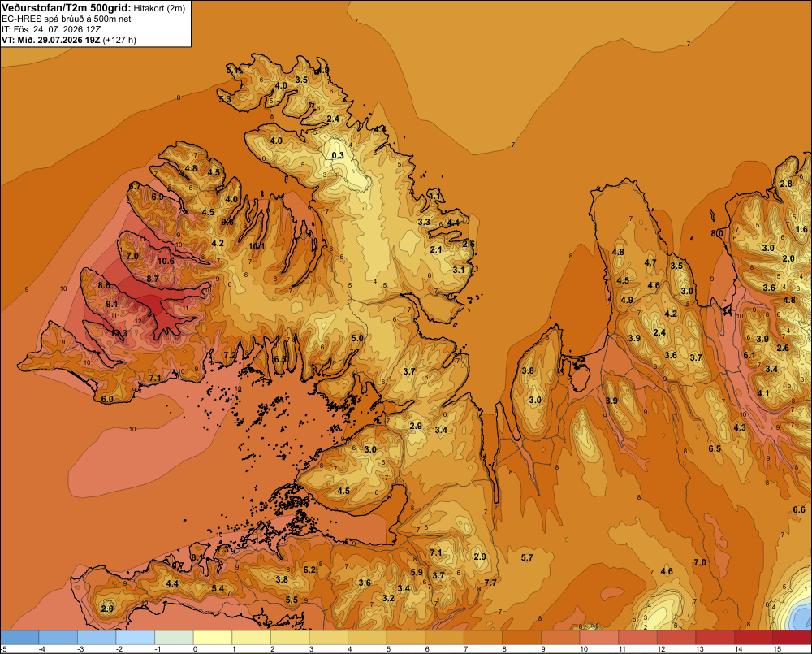The image size is (812, 654).
Task: Click the 5.9 temperature value on the map
Action: (417, 572)
